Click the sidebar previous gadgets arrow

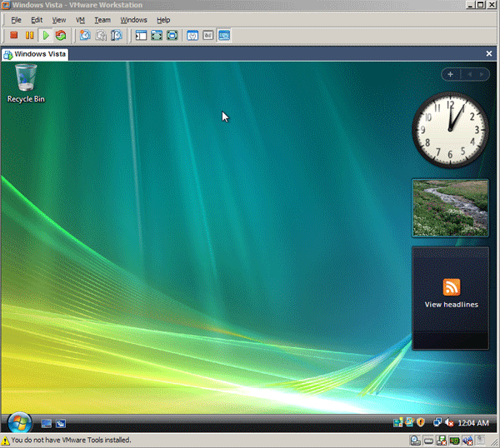[x=469, y=74]
